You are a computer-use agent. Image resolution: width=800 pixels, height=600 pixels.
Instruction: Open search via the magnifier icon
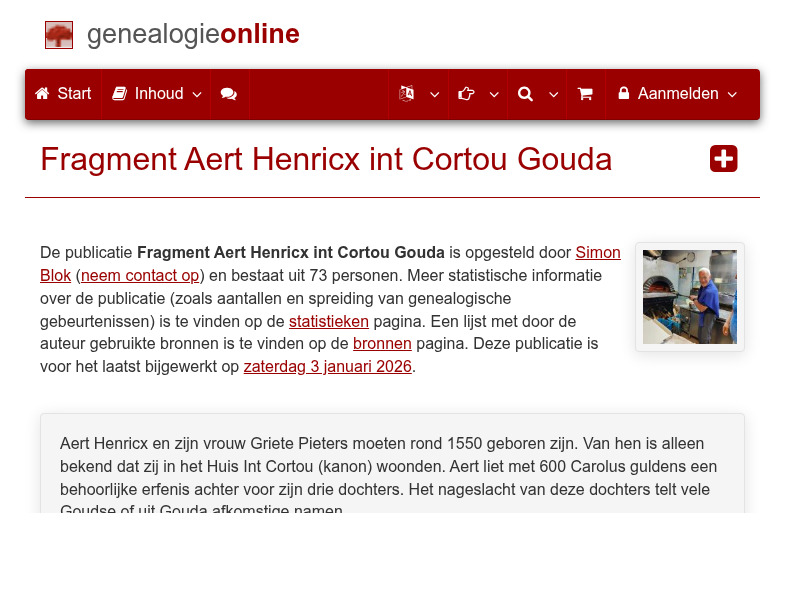click(525, 93)
